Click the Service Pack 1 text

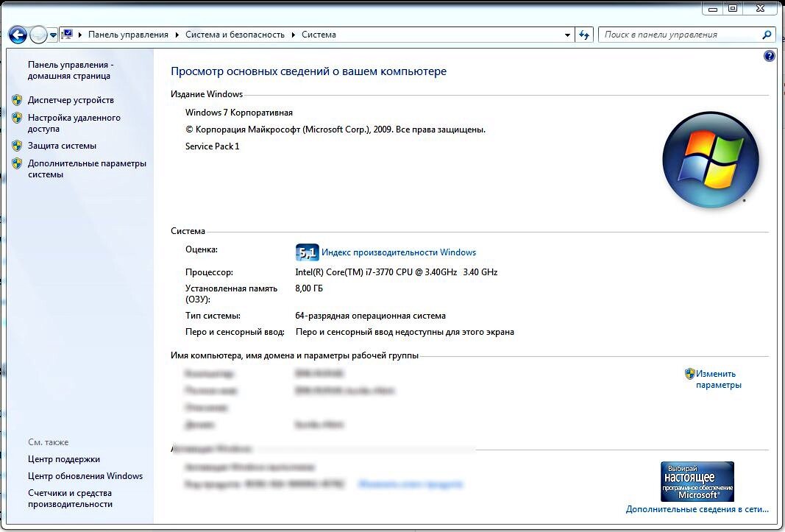pyautogui.click(x=213, y=146)
